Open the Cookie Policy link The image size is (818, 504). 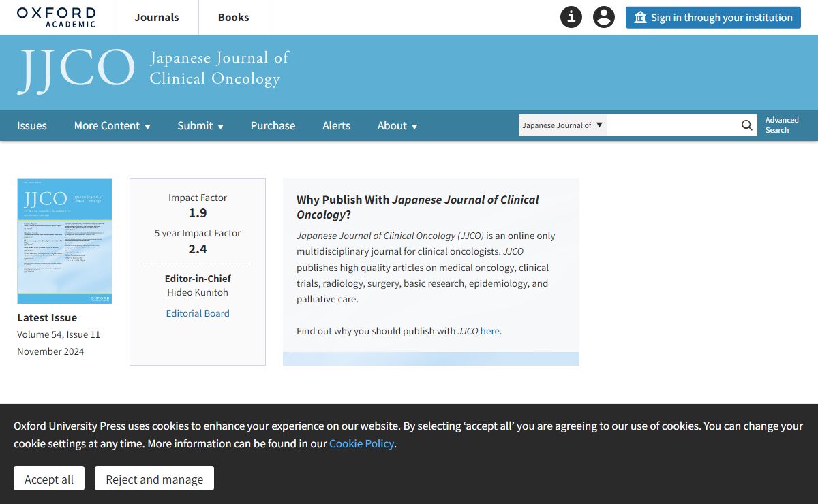click(361, 443)
